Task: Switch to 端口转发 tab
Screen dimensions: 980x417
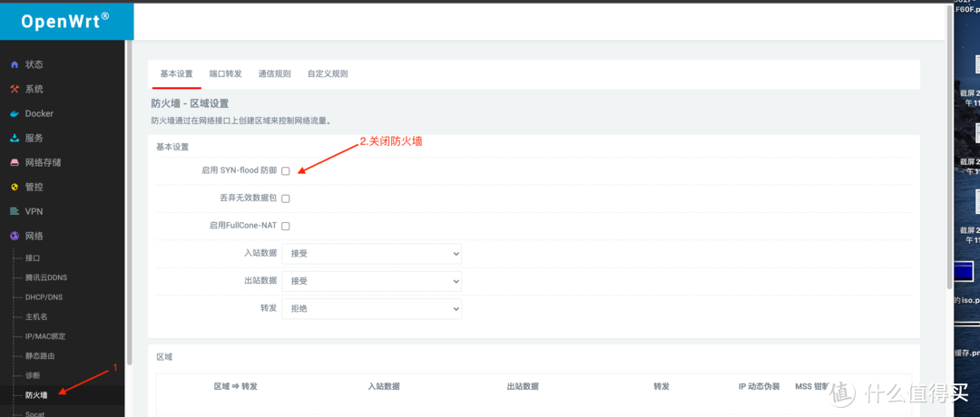Action: 226,73
